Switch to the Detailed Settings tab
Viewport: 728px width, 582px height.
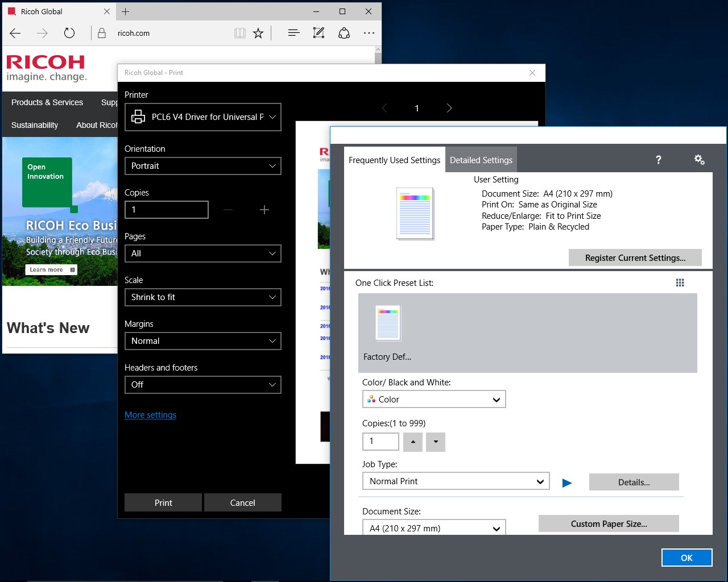click(481, 160)
